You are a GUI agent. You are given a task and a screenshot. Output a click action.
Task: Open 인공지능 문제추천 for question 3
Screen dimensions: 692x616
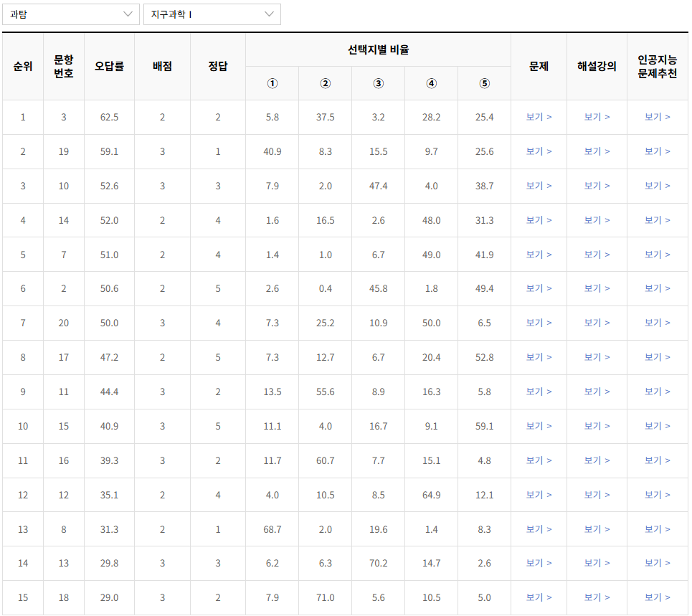pyautogui.click(x=658, y=117)
